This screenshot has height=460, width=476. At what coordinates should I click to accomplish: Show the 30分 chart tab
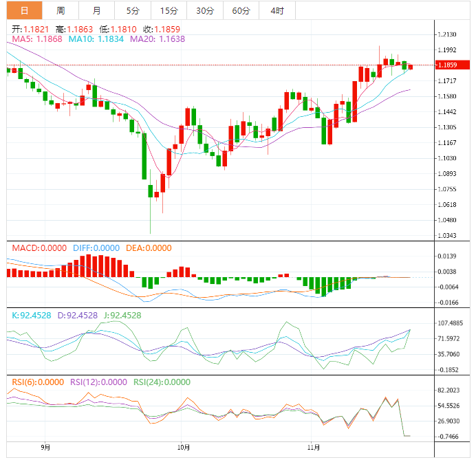(204, 10)
